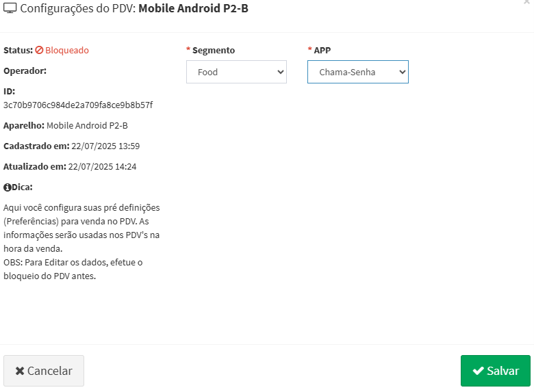Cancel changes with the Cancelar button
The width and height of the screenshot is (534, 392).
(x=44, y=371)
